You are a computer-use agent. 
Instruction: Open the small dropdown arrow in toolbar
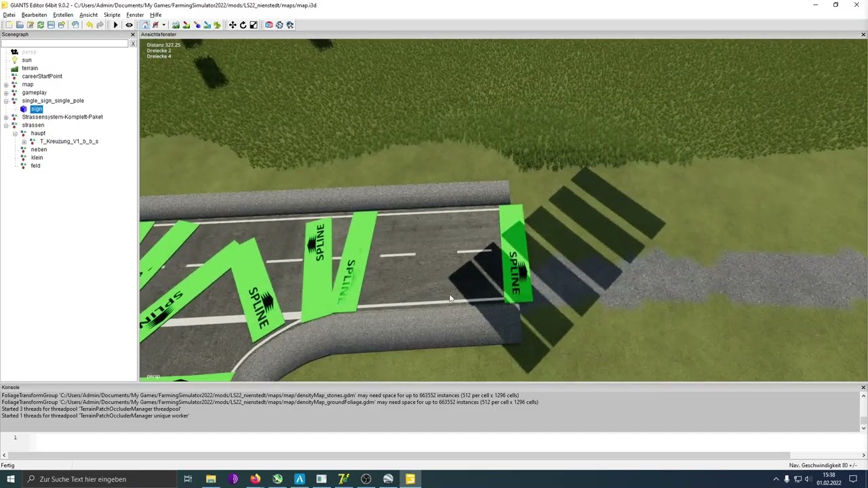(x=163, y=25)
